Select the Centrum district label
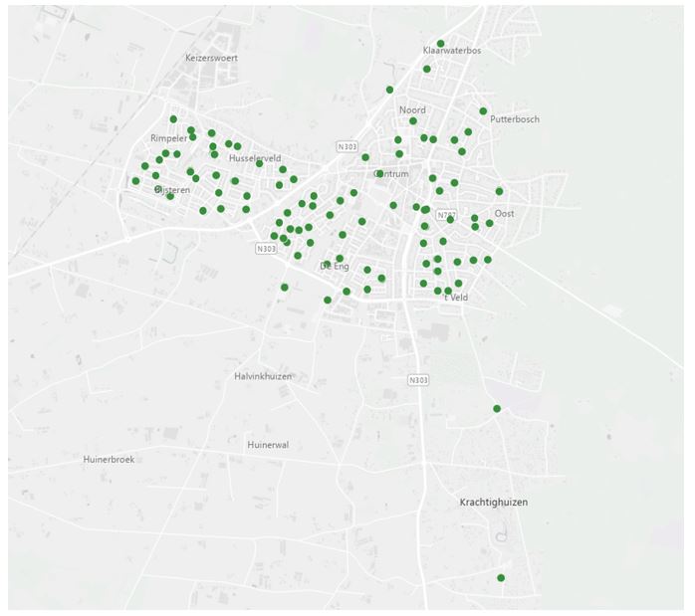 pos(391,174)
